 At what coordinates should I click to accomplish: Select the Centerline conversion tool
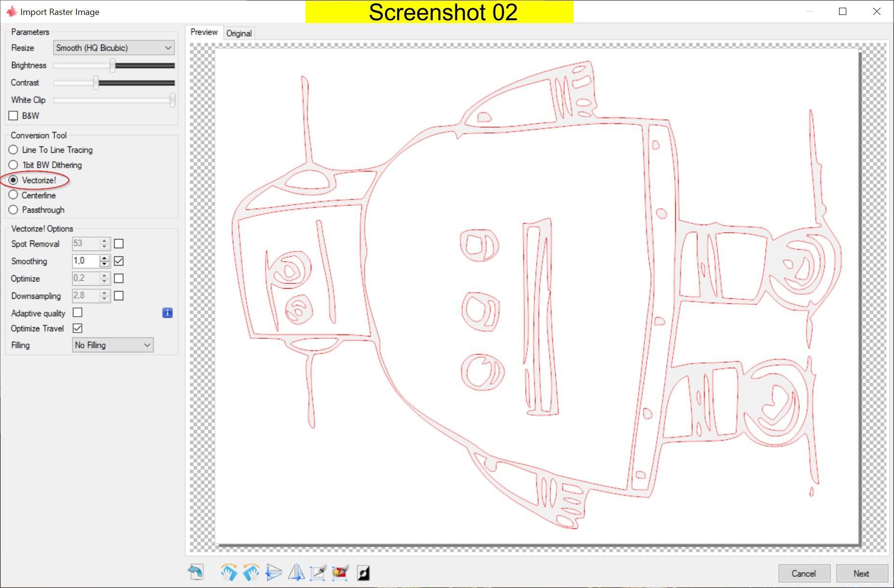pos(13,195)
